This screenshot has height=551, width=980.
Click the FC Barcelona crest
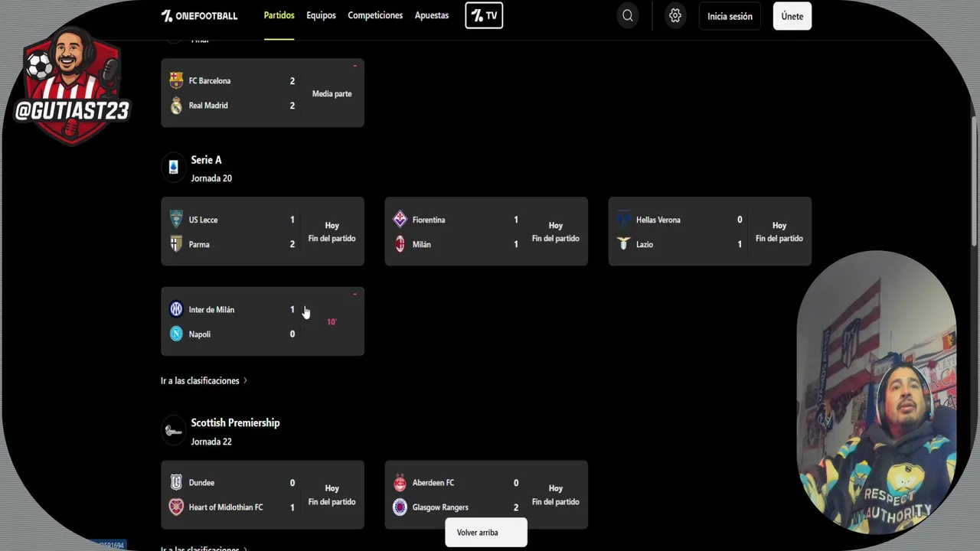coord(176,80)
